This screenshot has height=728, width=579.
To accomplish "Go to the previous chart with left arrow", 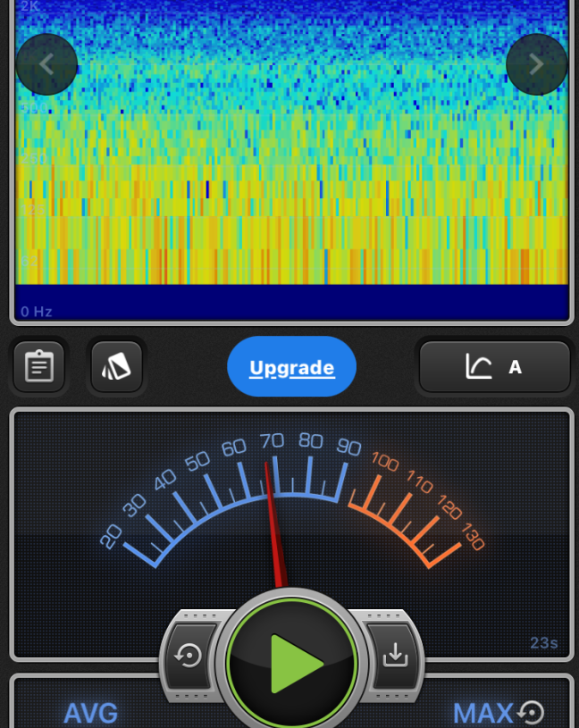I will click(46, 64).
